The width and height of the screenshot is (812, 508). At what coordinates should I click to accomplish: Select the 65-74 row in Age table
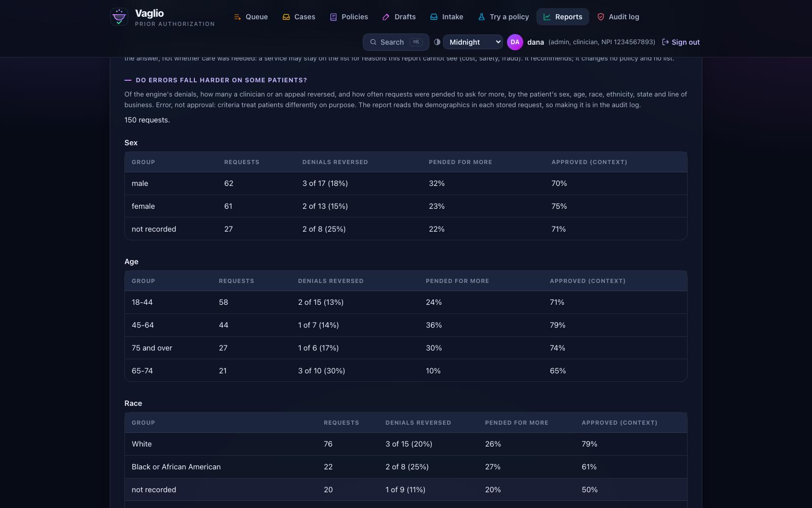406,371
